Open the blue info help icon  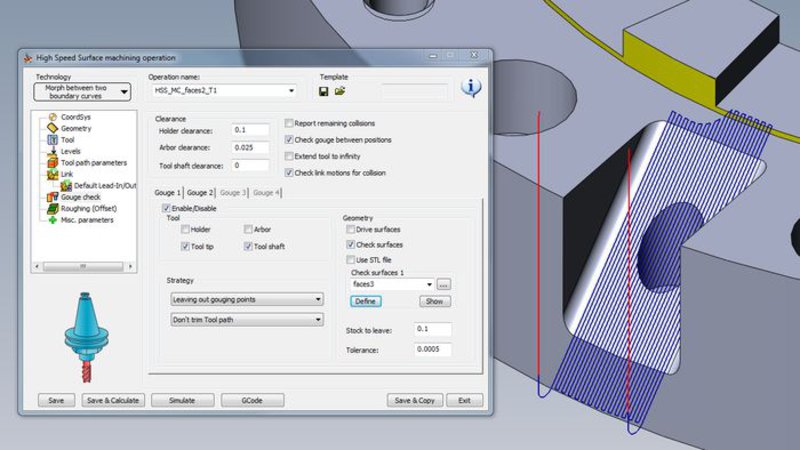point(470,88)
